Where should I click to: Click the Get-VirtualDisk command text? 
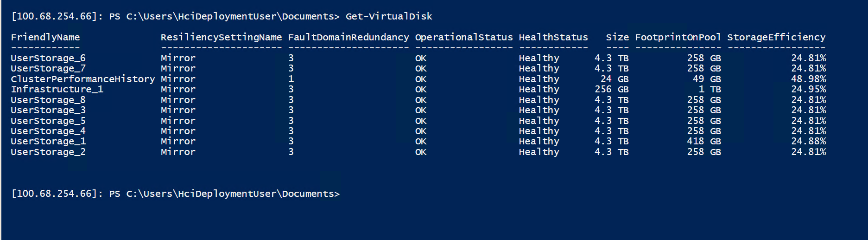388,16
